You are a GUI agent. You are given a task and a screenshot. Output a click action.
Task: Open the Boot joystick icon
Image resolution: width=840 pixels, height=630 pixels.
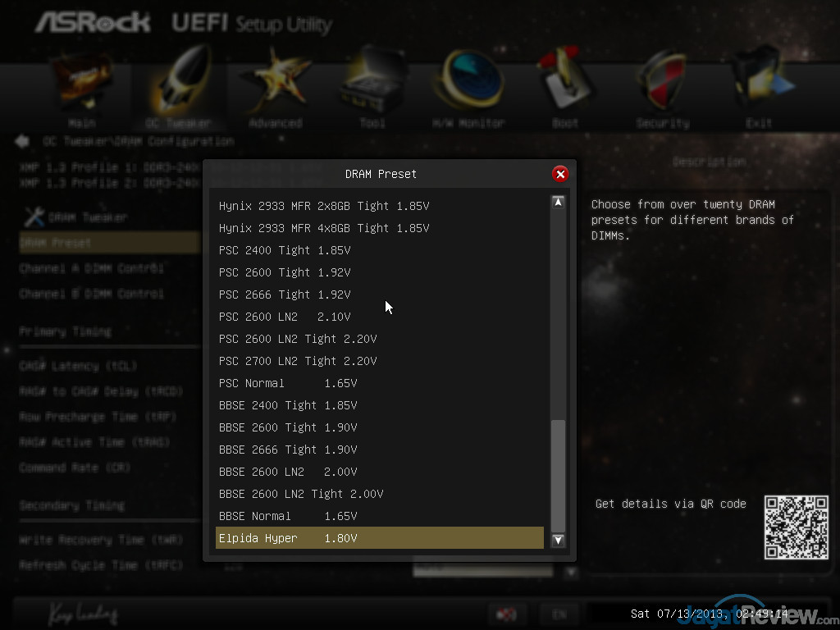pyautogui.click(x=565, y=80)
